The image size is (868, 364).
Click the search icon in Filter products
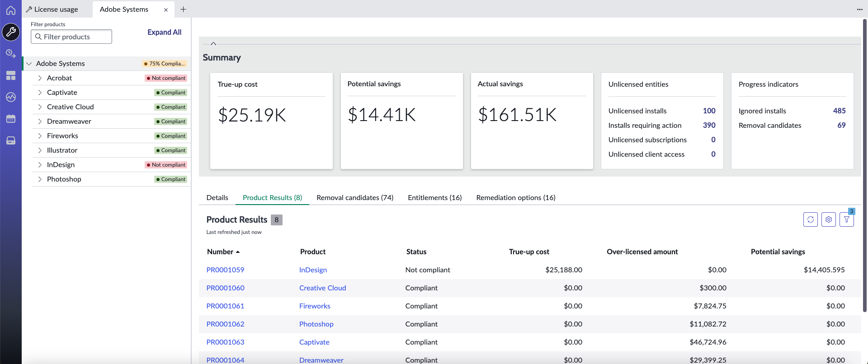tap(38, 37)
